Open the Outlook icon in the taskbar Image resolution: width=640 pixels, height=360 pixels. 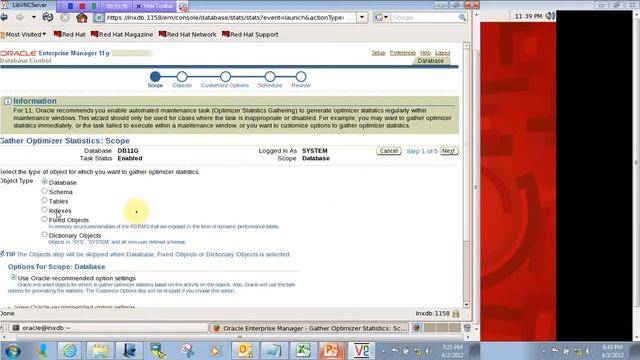click(x=245, y=351)
